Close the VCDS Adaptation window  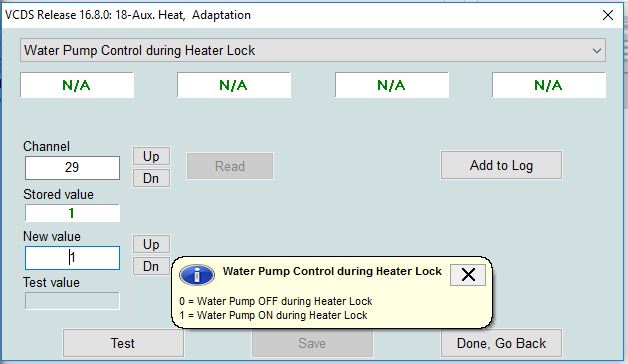608,15
